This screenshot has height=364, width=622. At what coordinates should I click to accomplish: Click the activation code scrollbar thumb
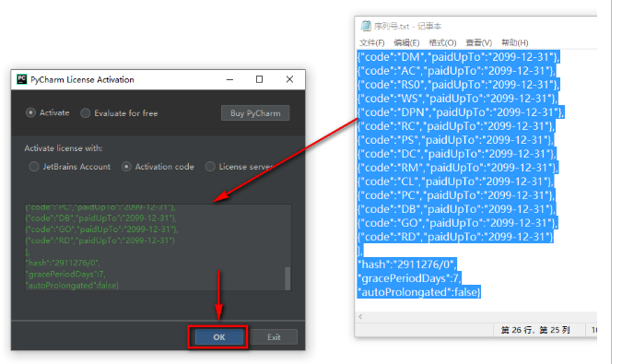[x=288, y=278]
